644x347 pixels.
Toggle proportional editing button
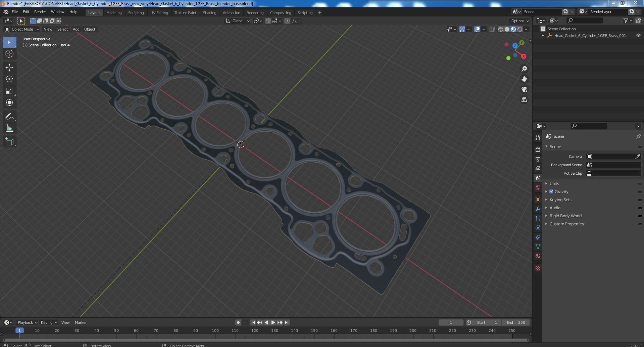pyautogui.click(x=287, y=21)
